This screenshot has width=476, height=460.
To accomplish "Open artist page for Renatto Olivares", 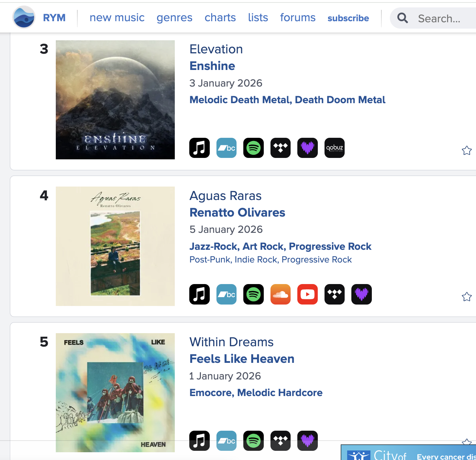I will tap(237, 213).
